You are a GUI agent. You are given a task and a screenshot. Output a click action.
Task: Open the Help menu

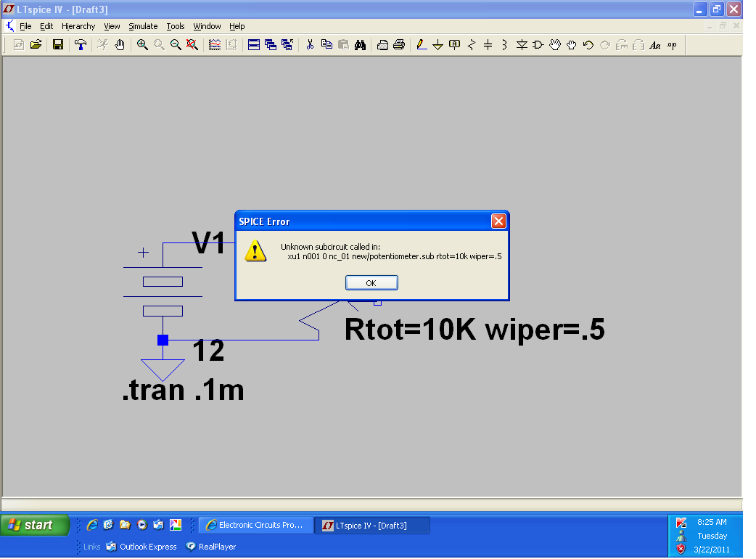237,26
